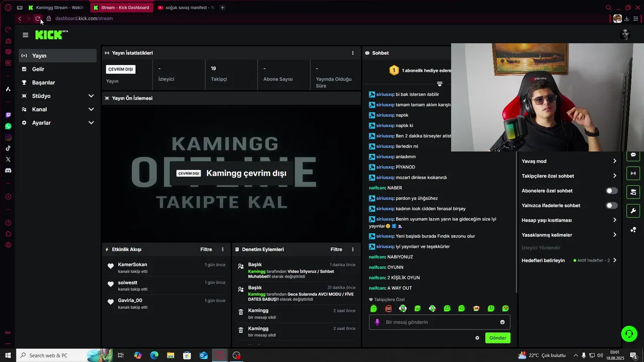This screenshot has height=362, width=644.
Task: Open File Explorer from taskbar
Action: (171, 355)
